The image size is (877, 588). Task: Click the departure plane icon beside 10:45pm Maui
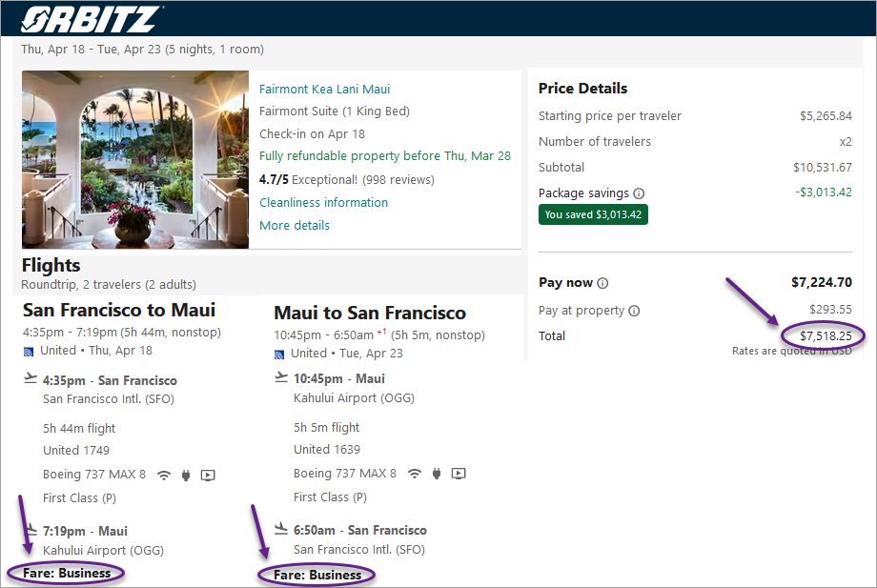(281, 377)
